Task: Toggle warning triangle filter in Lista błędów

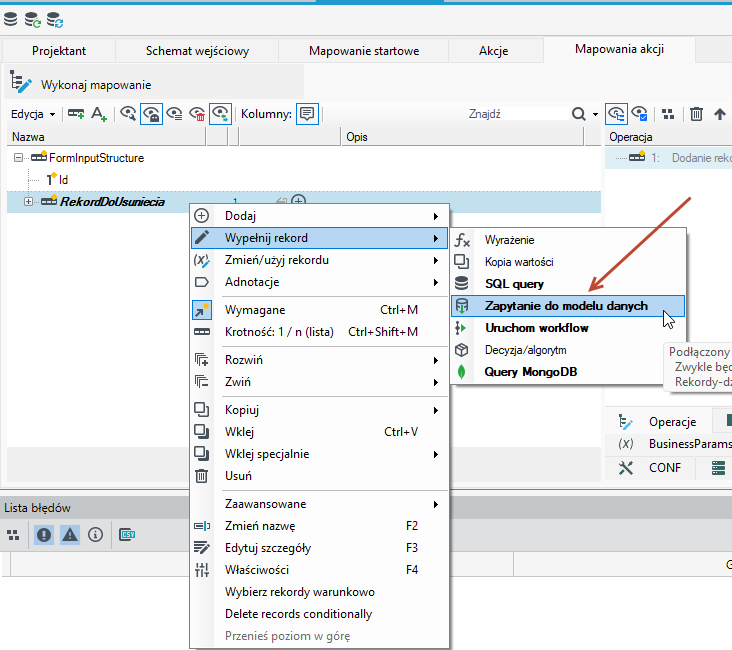Action: point(70,535)
